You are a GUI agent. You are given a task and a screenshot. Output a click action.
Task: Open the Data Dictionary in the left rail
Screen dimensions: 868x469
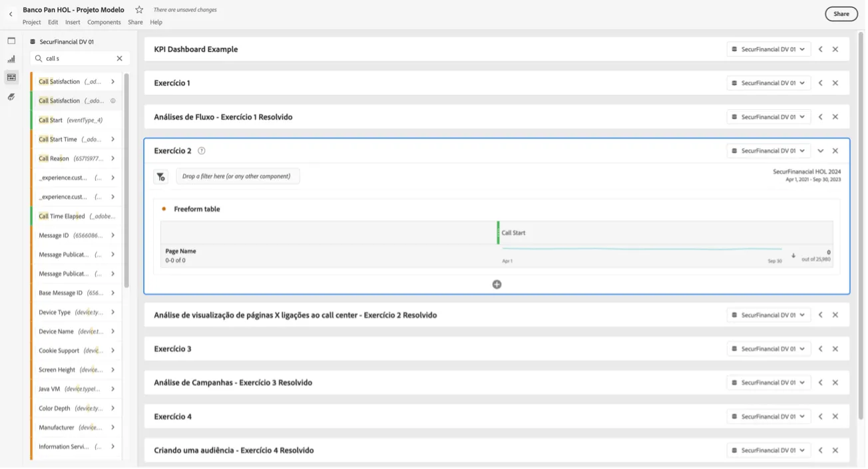tap(11, 97)
